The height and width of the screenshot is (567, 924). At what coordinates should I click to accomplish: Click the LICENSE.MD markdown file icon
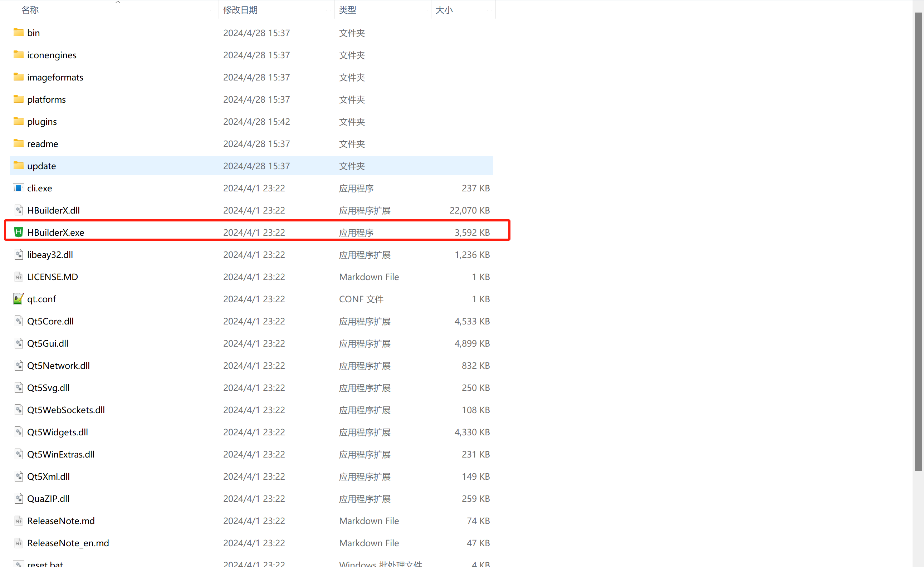(x=18, y=277)
